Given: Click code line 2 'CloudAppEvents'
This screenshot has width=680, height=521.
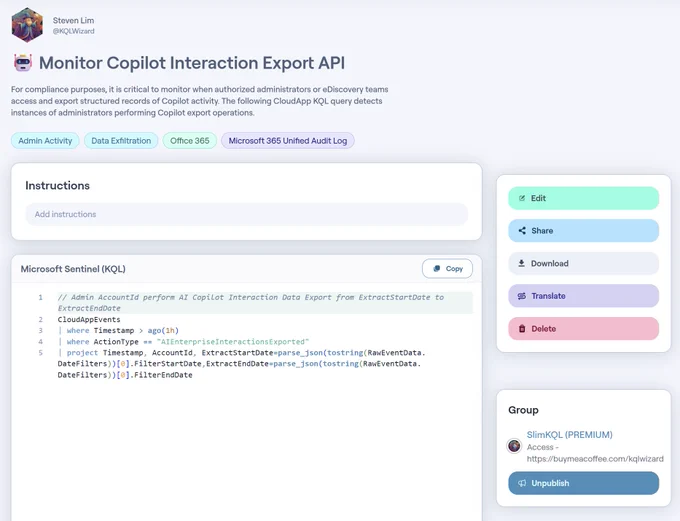Looking at the screenshot, I should click(89, 320).
